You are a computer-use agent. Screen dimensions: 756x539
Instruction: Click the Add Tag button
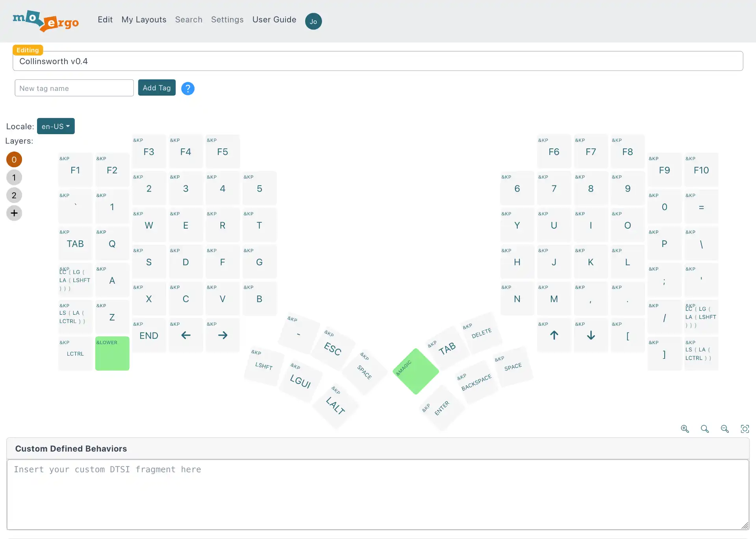coord(157,88)
